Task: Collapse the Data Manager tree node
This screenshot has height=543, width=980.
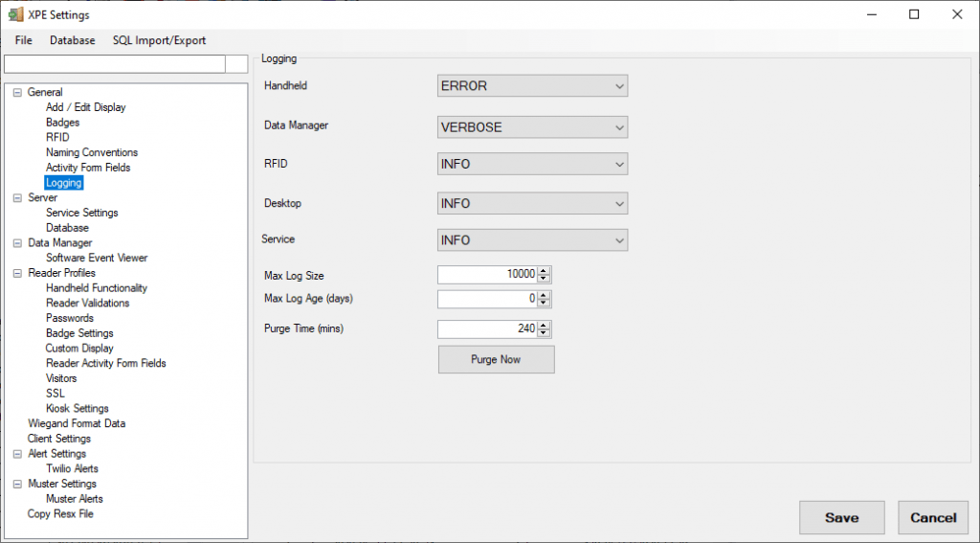Action: pos(17,242)
